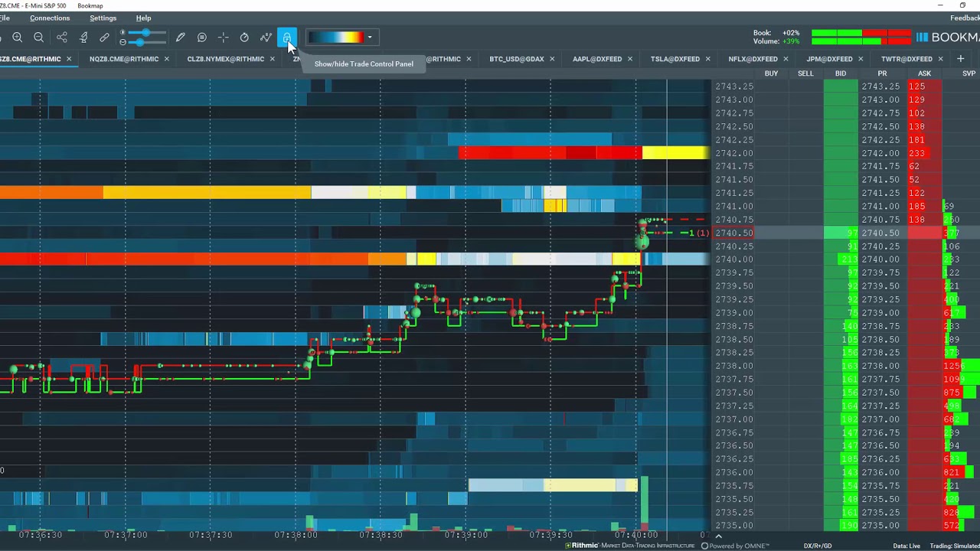Screen dimensions: 980x551
Task: Click the SELL column header
Action: [805, 73]
